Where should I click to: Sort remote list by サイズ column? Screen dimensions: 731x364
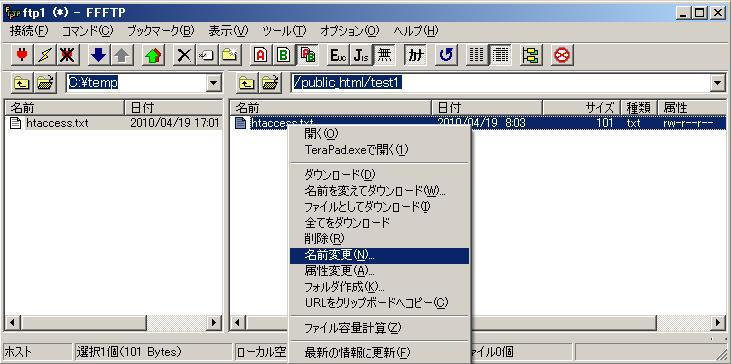582,108
